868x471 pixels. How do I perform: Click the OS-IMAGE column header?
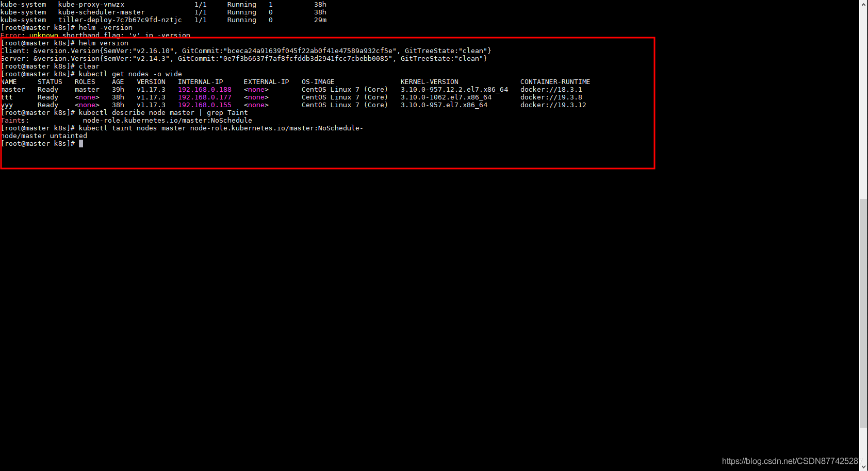(318, 82)
